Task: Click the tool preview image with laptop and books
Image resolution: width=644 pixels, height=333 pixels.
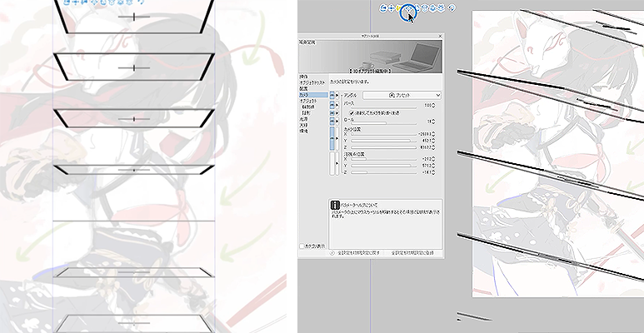Action: 371,57
